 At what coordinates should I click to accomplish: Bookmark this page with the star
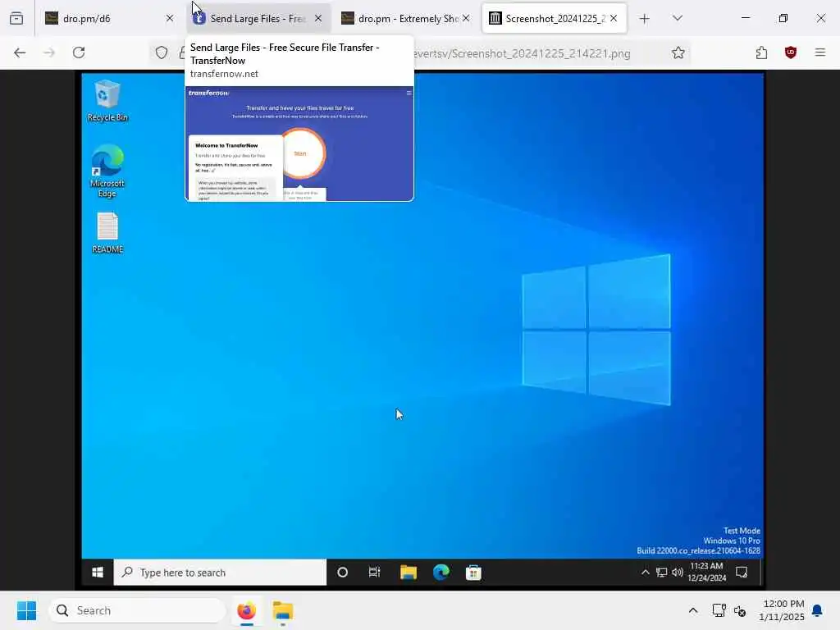tap(678, 52)
